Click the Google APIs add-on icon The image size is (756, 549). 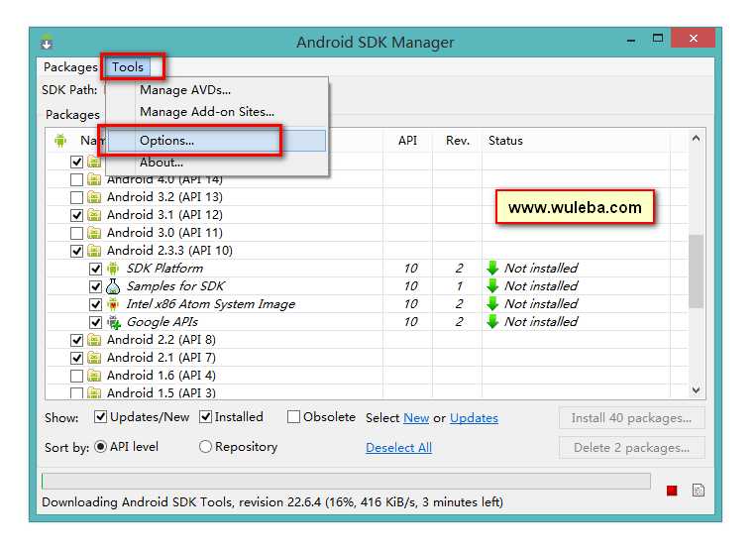[114, 322]
